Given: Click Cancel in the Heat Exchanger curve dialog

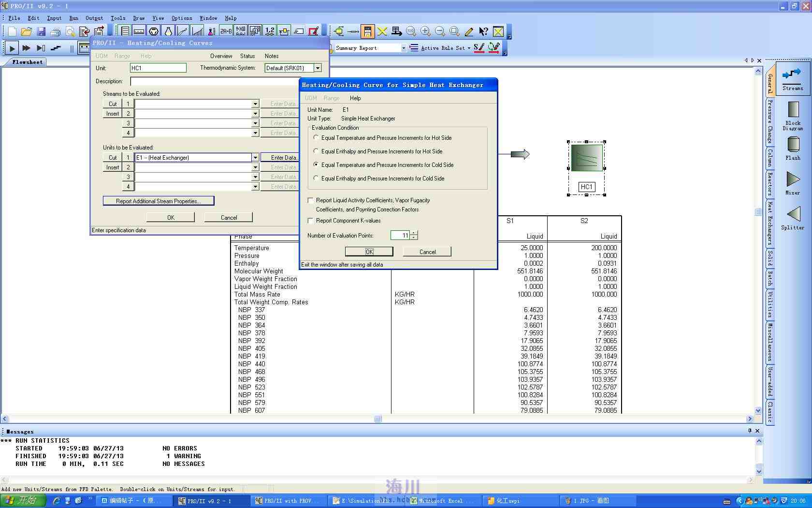Looking at the screenshot, I should click(427, 252).
